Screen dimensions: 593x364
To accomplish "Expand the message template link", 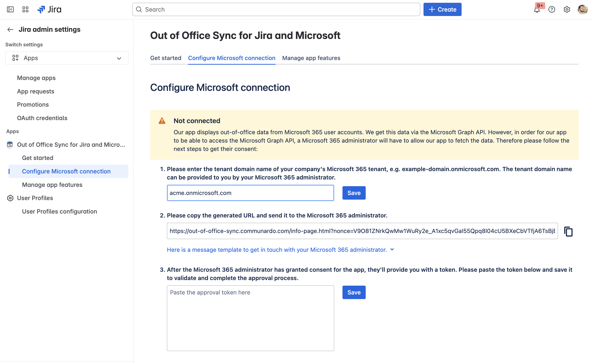I will [280, 250].
